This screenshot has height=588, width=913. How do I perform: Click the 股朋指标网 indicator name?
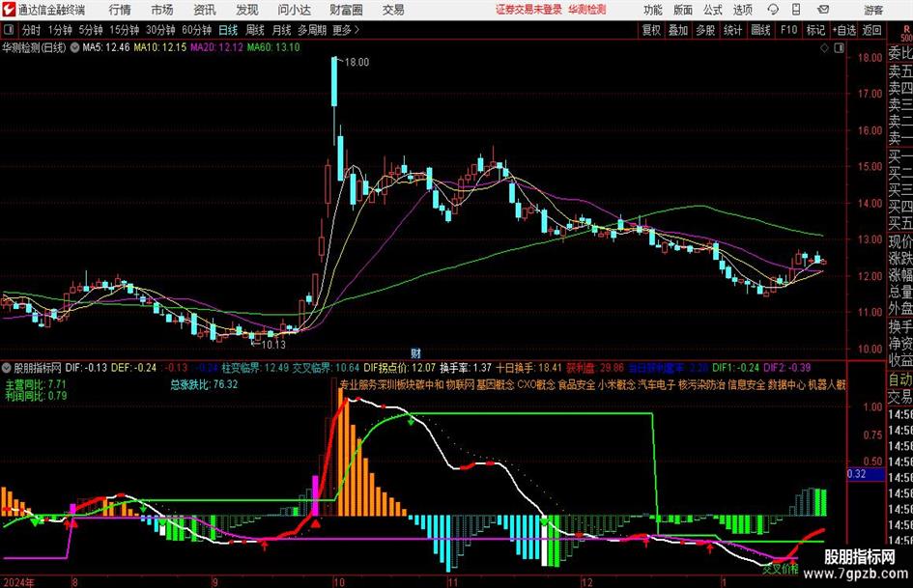point(38,368)
